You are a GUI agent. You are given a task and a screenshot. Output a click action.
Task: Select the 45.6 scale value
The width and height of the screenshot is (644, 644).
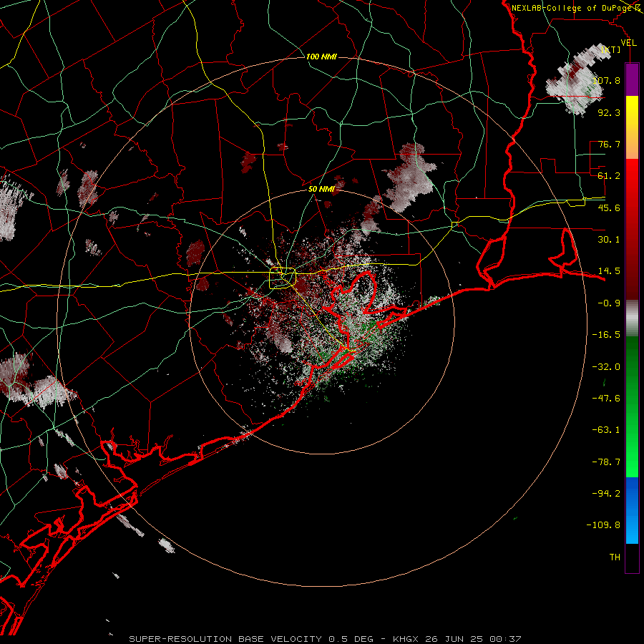[609, 208]
